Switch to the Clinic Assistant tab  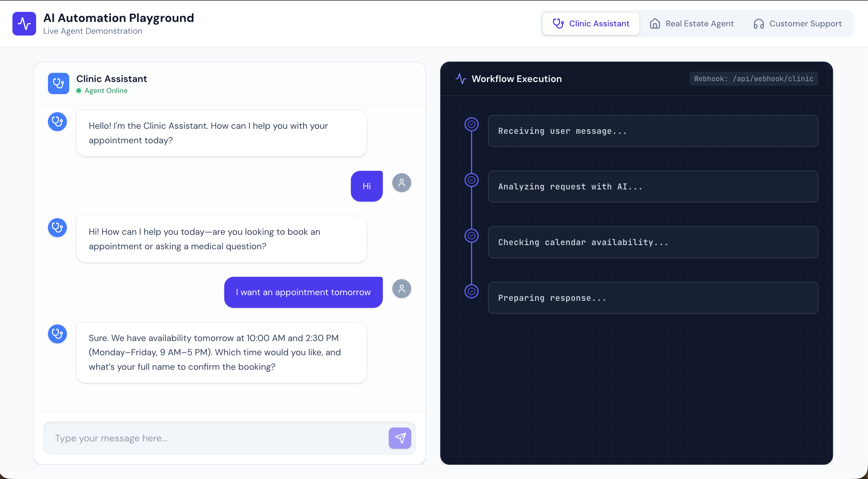click(x=591, y=24)
